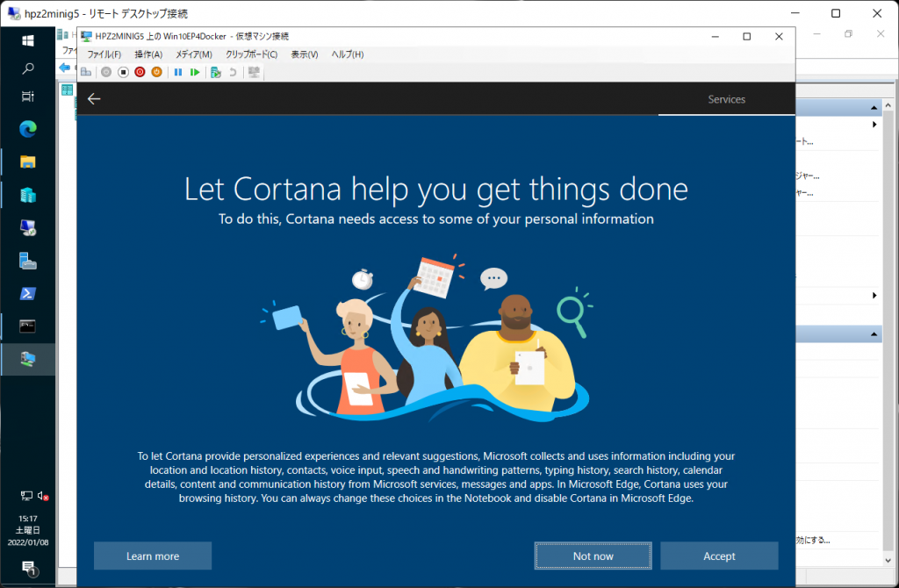Click the Ctrl+Alt+Del toolbar icon
This screenshot has width=899, height=588.
click(x=86, y=72)
